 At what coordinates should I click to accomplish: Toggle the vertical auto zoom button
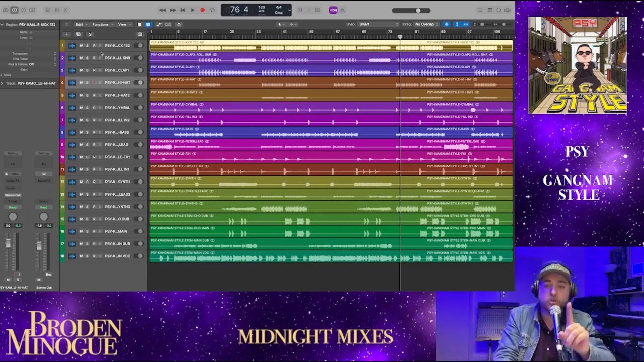(457, 24)
